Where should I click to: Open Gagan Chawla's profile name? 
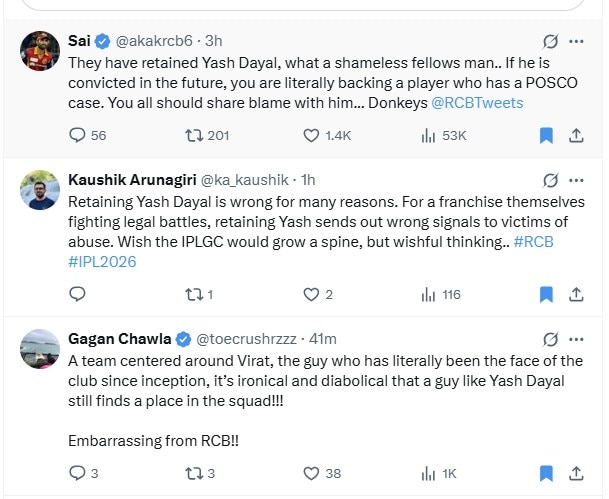point(118,339)
